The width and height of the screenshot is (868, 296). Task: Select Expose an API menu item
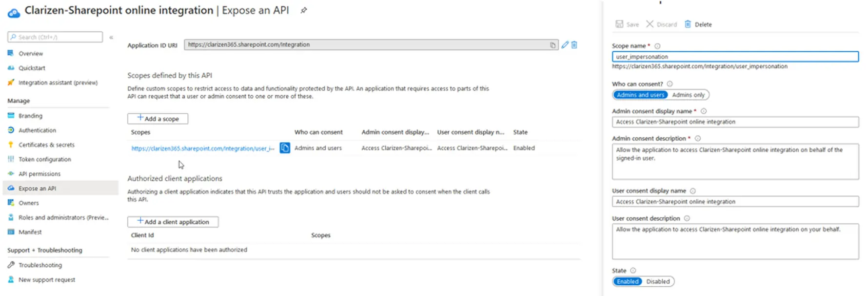pos(60,188)
